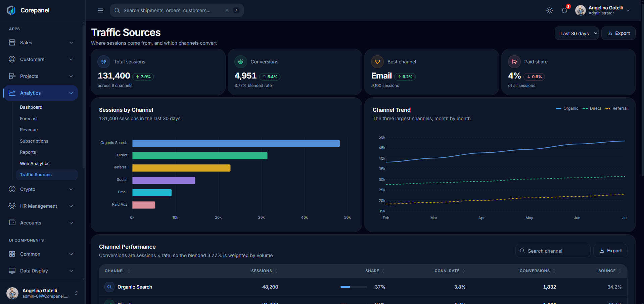Click the hamburger menu icon
The height and width of the screenshot is (304, 644).
(100, 10)
